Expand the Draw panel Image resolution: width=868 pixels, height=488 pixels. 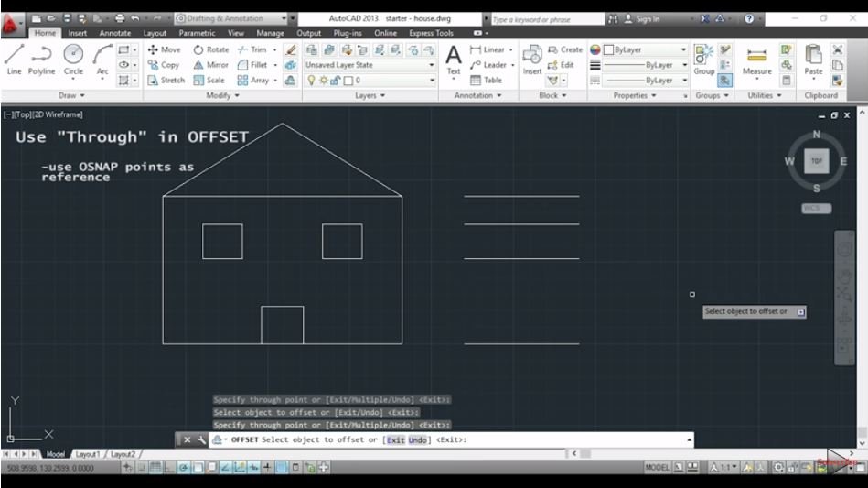(x=71, y=95)
